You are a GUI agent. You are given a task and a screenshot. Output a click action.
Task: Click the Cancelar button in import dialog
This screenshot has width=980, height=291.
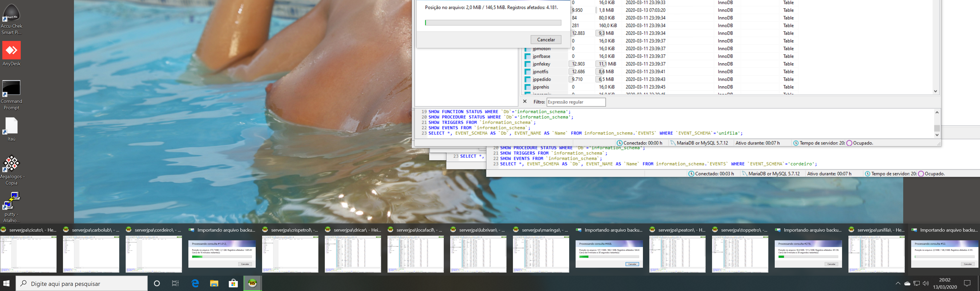546,40
